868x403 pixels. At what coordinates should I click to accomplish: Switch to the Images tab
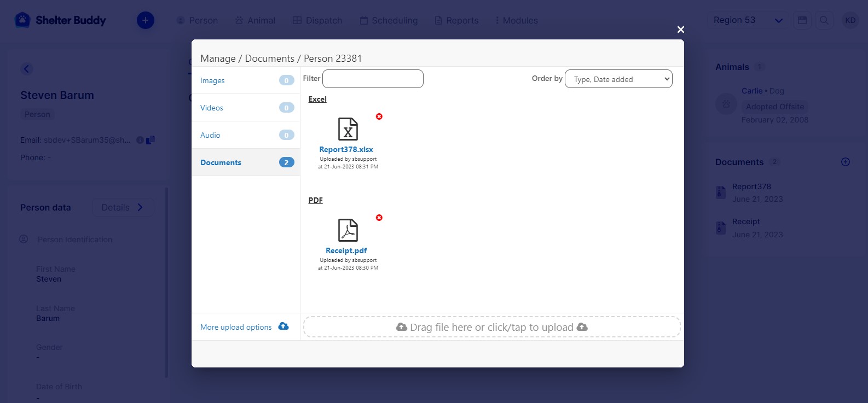246,80
